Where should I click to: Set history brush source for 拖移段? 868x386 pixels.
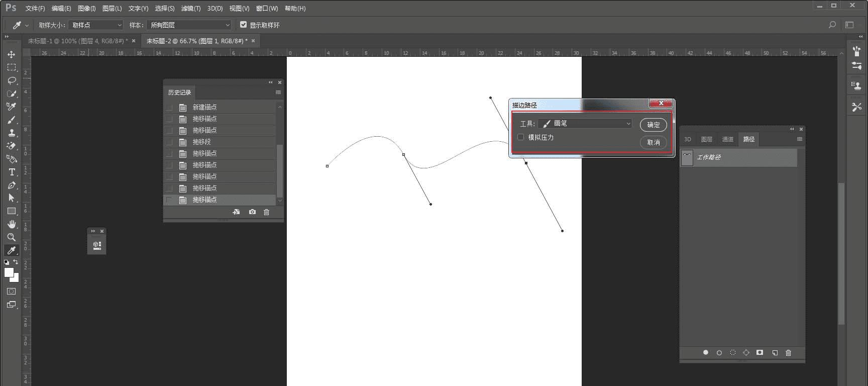coord(169,142)
